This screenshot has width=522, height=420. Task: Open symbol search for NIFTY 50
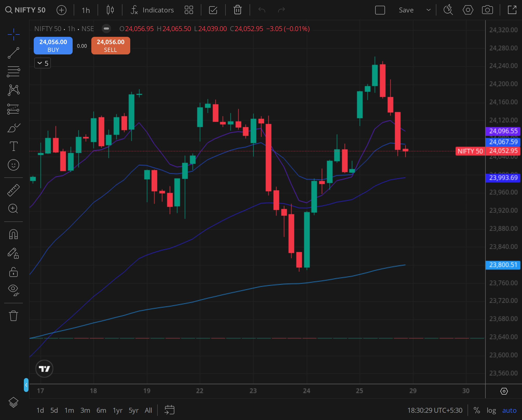point(25,10)
